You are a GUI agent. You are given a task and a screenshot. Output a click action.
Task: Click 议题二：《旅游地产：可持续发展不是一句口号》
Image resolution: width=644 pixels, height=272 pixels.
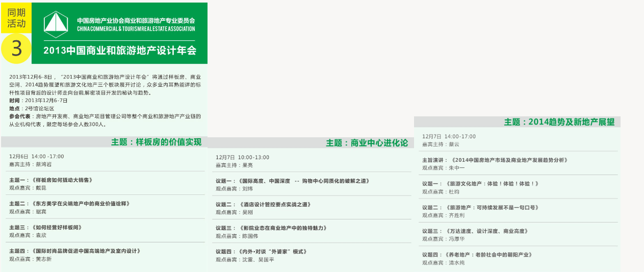click(x=480, y=208)
